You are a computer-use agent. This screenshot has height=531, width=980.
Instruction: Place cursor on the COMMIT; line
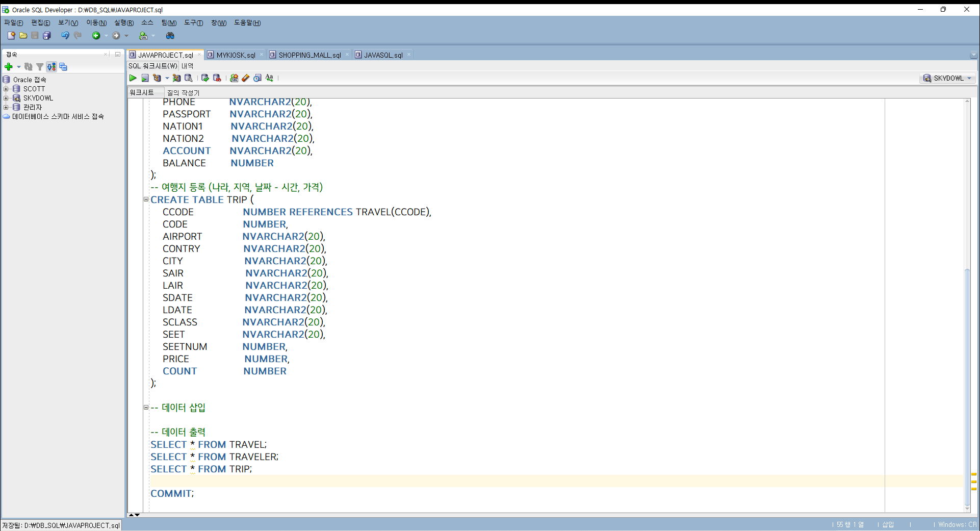(172, 493)
